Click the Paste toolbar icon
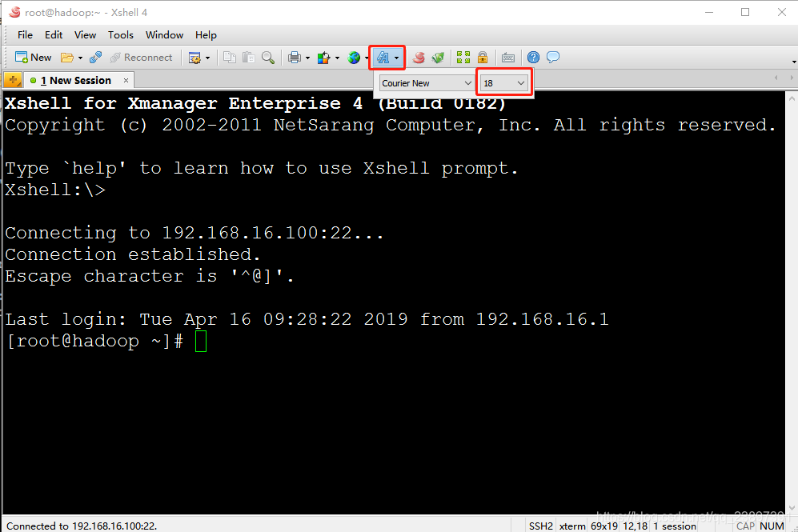 click(248, 58)
